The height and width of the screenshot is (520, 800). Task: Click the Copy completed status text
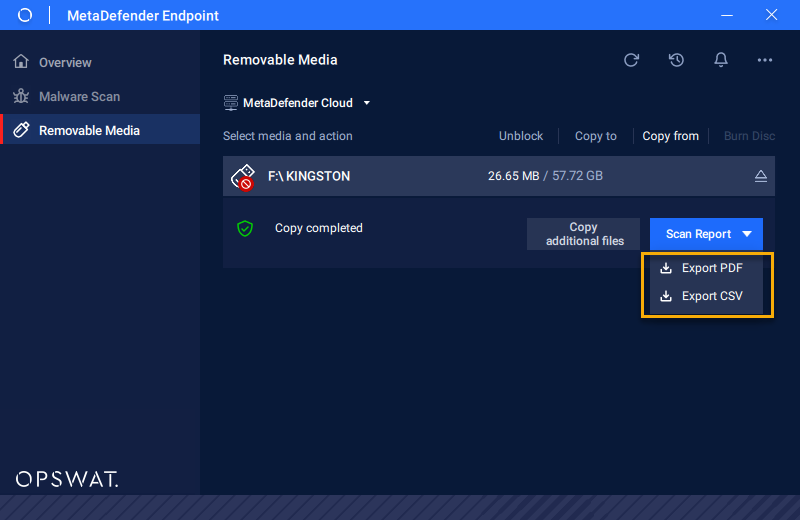pos(318,228)
